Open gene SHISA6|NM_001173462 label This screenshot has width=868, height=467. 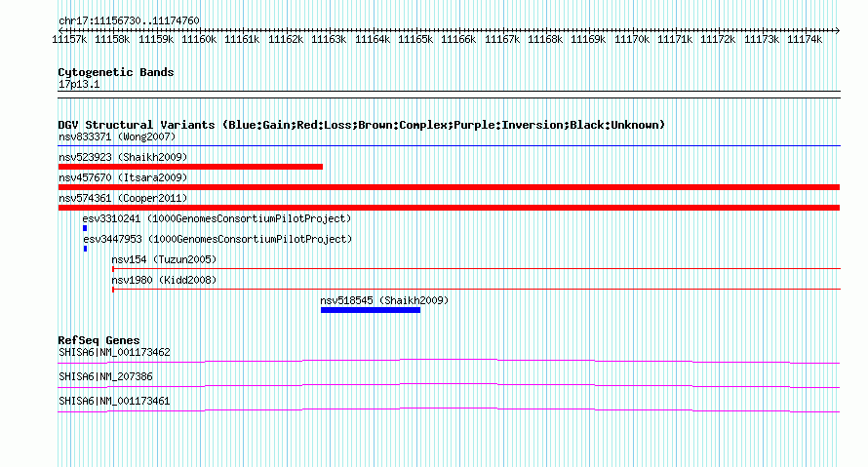114,353
